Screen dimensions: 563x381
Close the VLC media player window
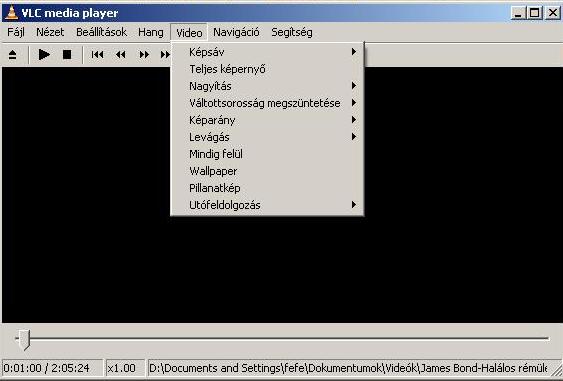point(553,13)
